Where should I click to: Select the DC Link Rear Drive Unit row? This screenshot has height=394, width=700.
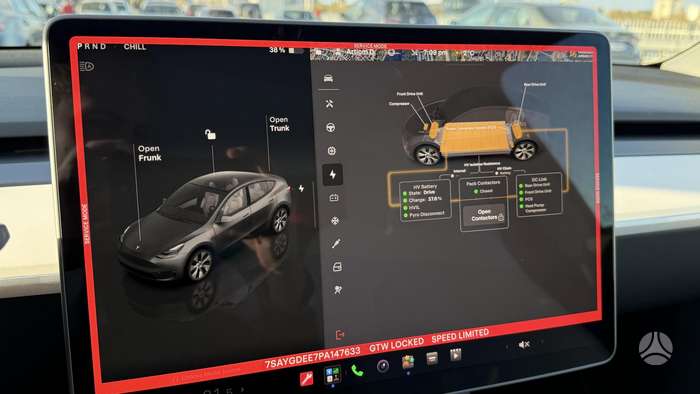coord(535,185)
